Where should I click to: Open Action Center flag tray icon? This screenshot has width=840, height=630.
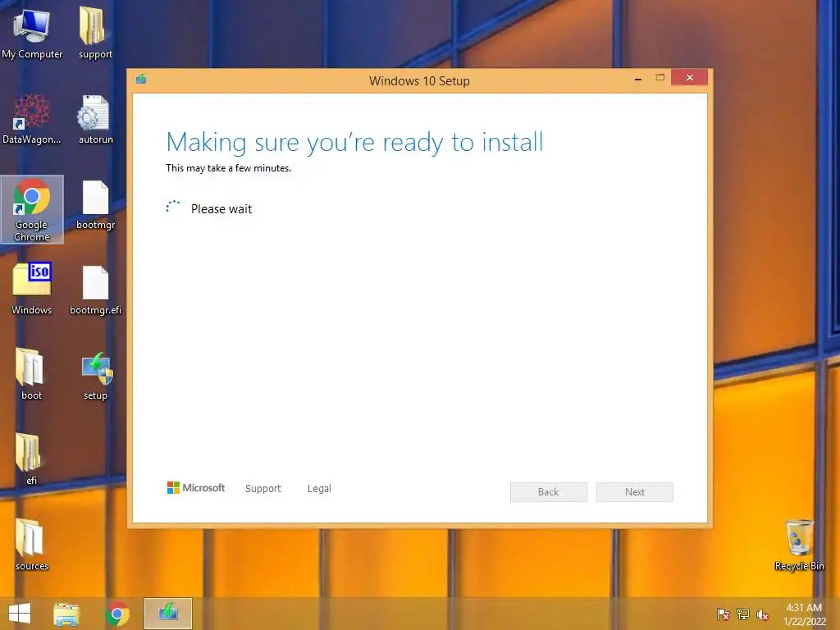(724, 614)
